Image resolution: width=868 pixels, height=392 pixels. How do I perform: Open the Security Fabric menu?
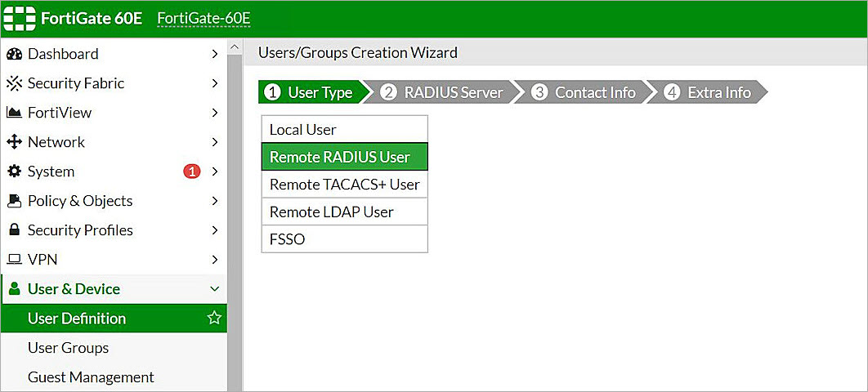coord(114,83)
